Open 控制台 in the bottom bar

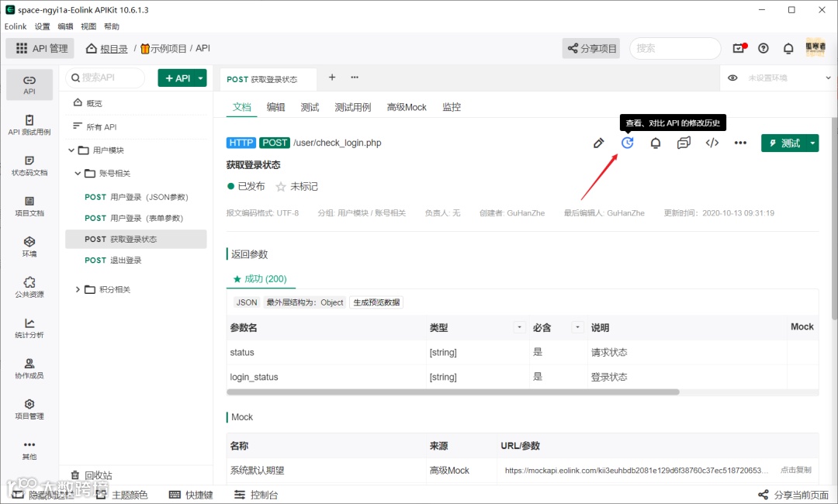[257, 495]
